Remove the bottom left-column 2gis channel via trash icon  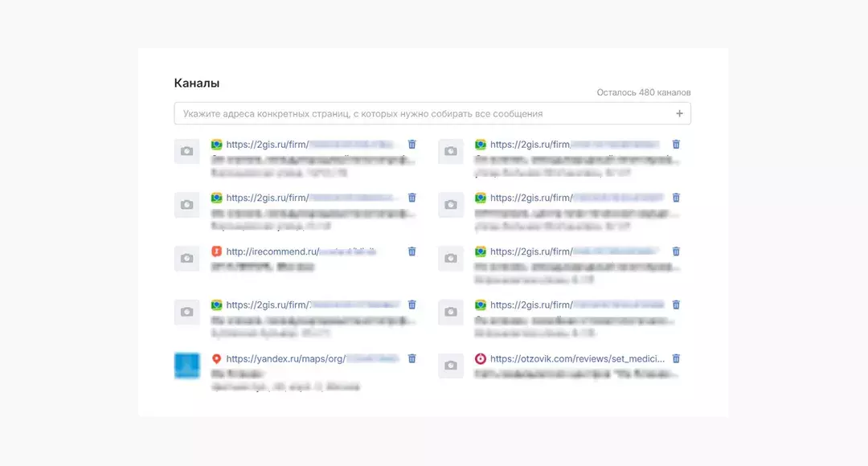pos(412,305)
